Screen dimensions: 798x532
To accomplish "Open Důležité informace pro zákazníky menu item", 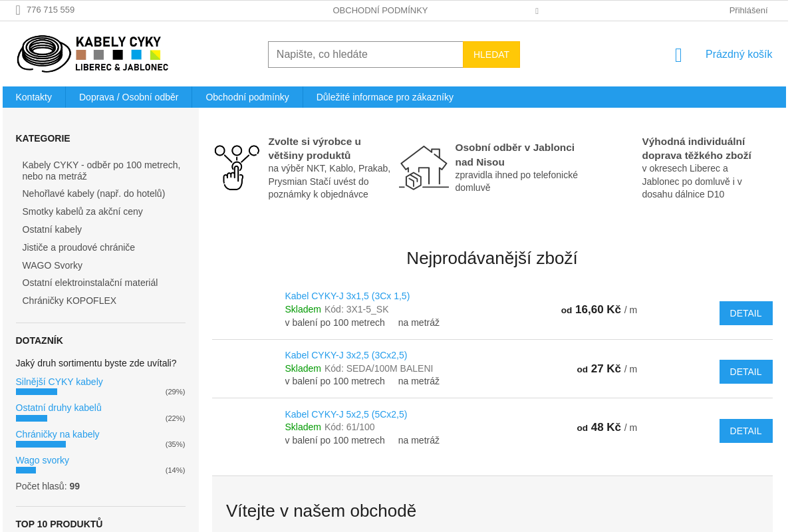I will 385,97.
